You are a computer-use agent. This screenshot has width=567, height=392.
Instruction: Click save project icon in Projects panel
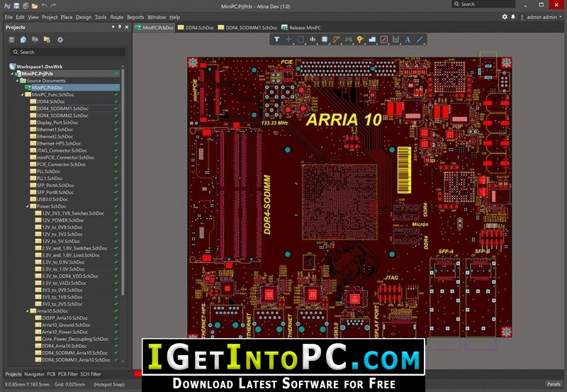[11, 40]
